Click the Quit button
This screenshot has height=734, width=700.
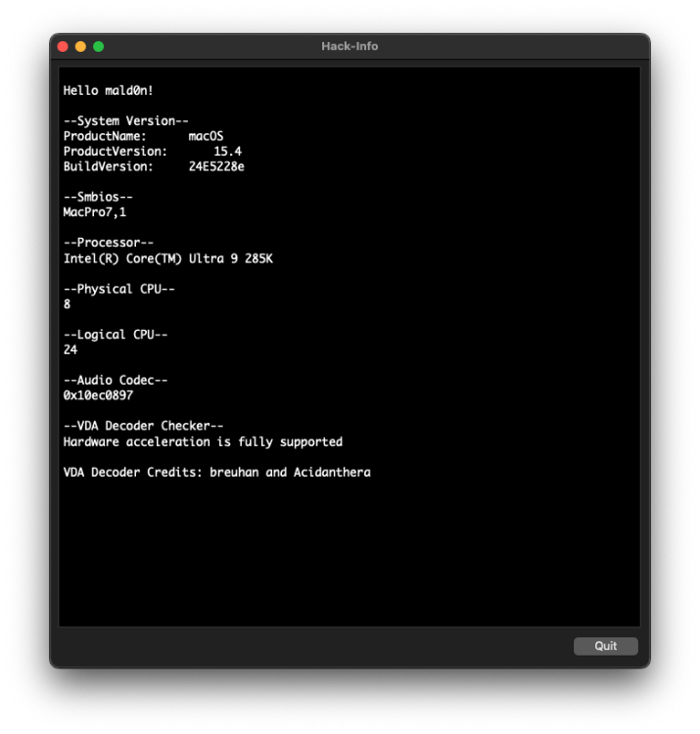pyautogui.click(x=605, y=646)
